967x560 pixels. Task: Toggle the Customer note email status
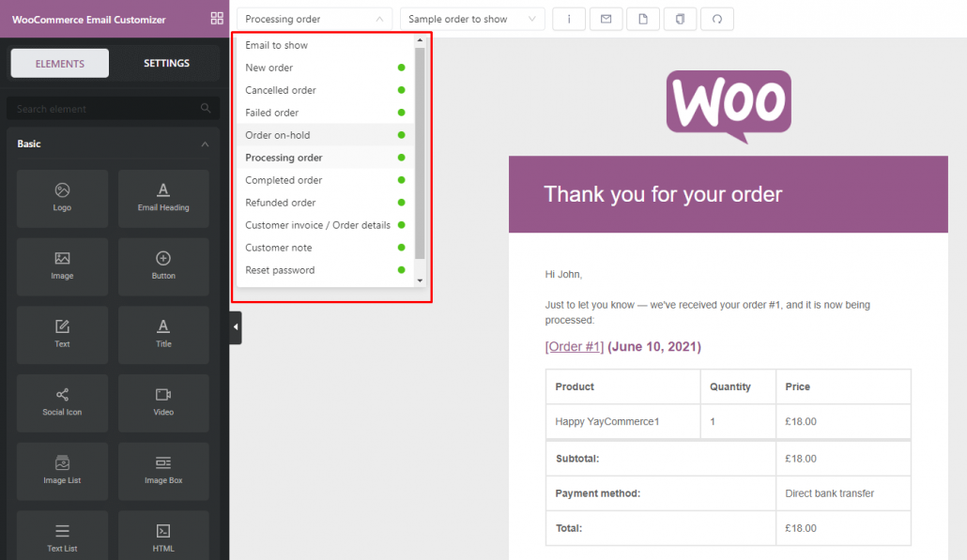click(x=401, y=247)
